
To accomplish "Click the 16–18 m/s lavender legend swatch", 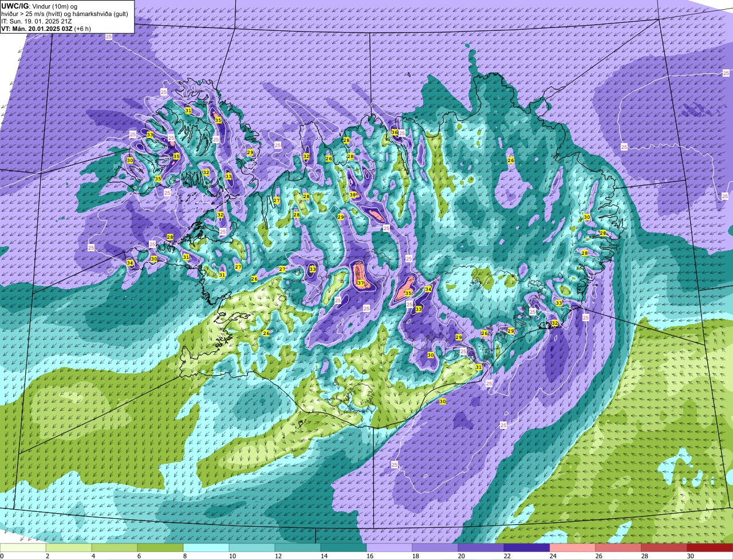I will point(389,548).
